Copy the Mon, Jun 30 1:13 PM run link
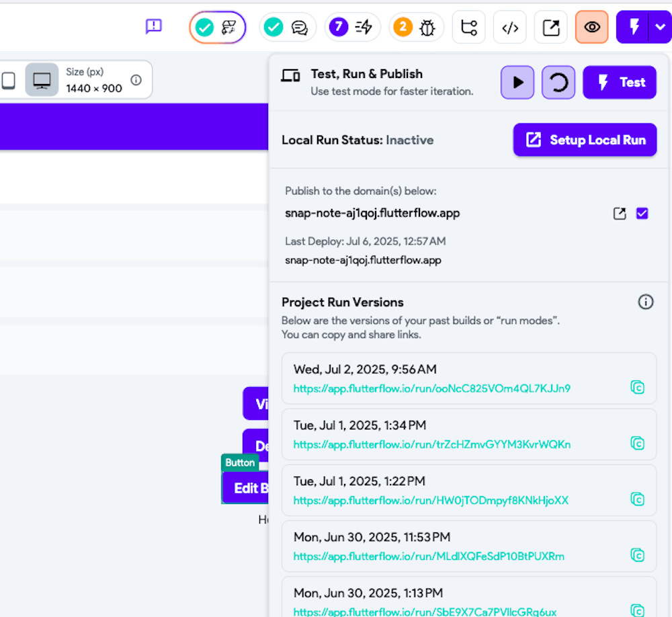The width and height of the screenshot is (672, 617). [637, 610]
